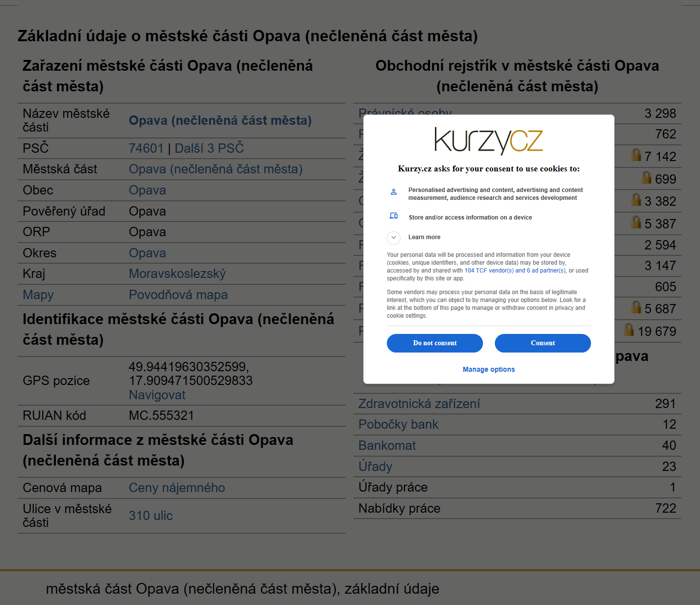Click the heading Základní údaje o městské části Opava
This screenshot has height=605, width=700.
[248, 36]
